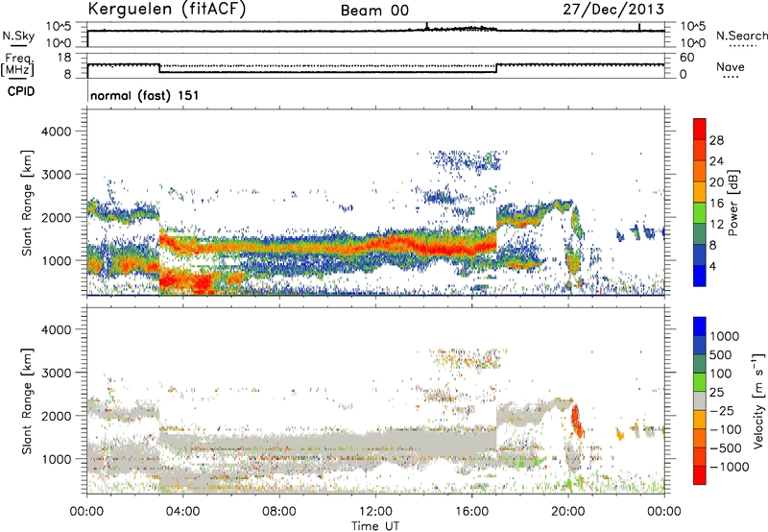
Task: Click the noise spike near 14:00 in N.Sky panel
Action: [x=427, y=26]
